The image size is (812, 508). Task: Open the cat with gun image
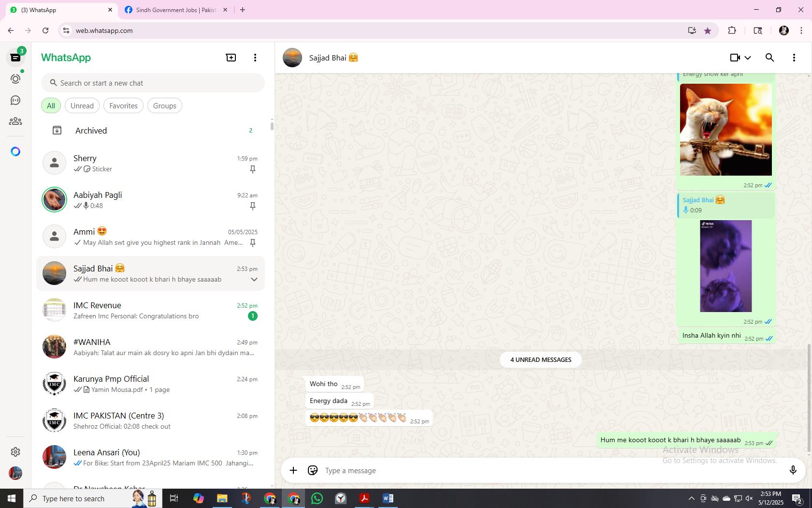[725, 130]
